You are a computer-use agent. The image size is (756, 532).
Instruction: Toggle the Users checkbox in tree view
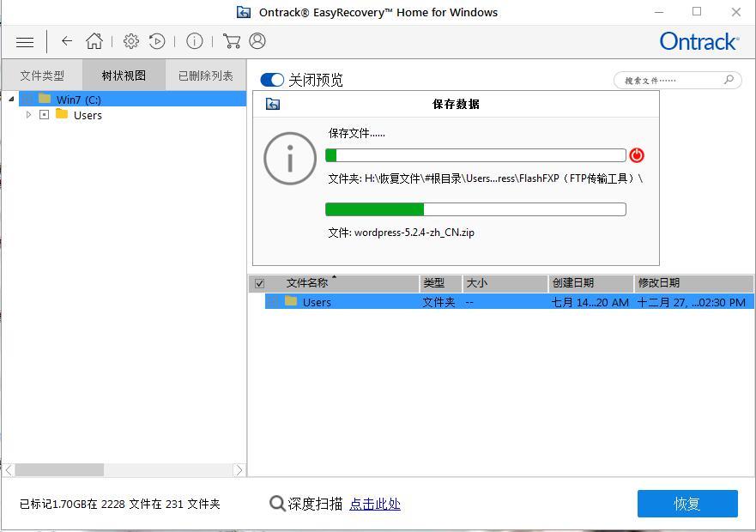(x=44, y=115)
